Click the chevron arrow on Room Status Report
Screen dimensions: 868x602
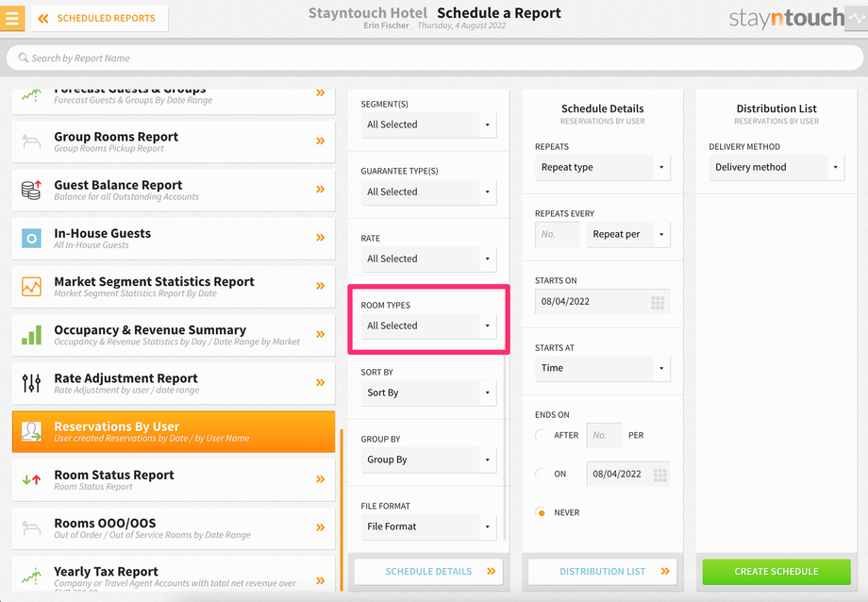click(321, 479)
